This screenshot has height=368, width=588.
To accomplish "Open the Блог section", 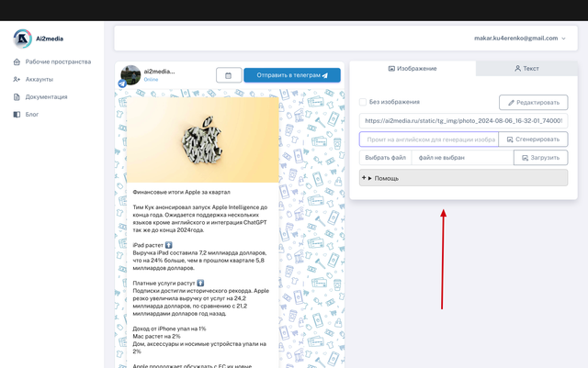I will (x=31, y=114).
